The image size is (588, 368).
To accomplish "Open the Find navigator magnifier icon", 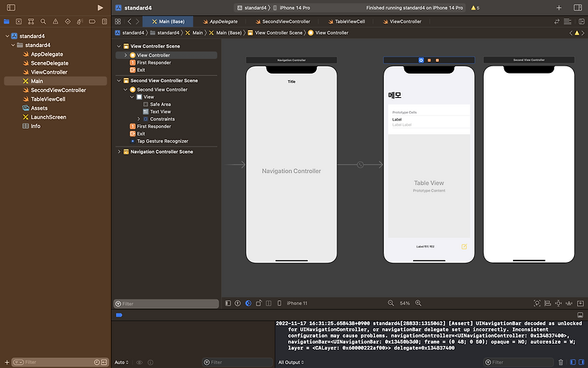I will (43, 21).
